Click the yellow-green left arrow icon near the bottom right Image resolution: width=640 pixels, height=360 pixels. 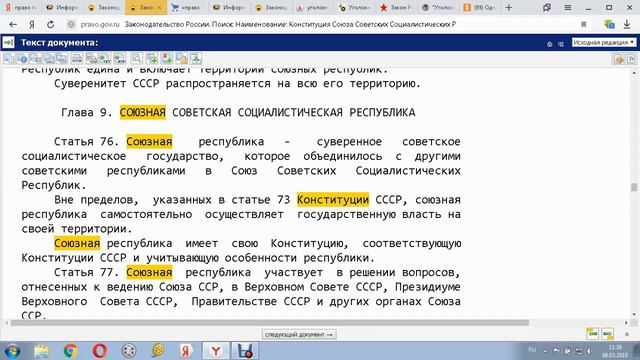pyautogui.click(x=592, y=334)
